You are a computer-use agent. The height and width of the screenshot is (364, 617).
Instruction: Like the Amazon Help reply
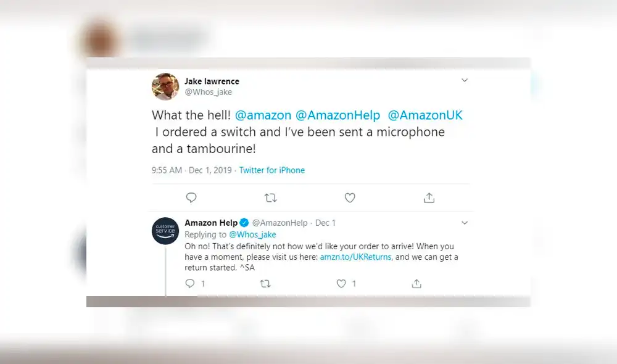point(341,283)
